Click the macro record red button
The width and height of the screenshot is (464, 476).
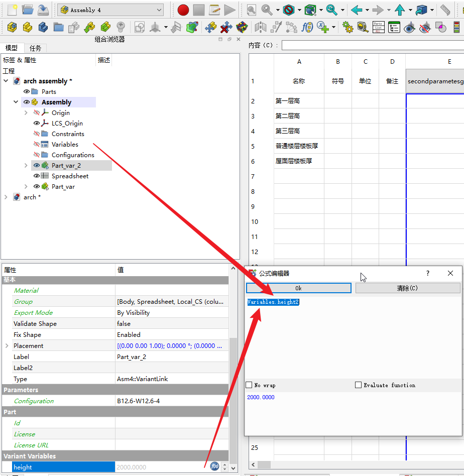click(183, 10)
